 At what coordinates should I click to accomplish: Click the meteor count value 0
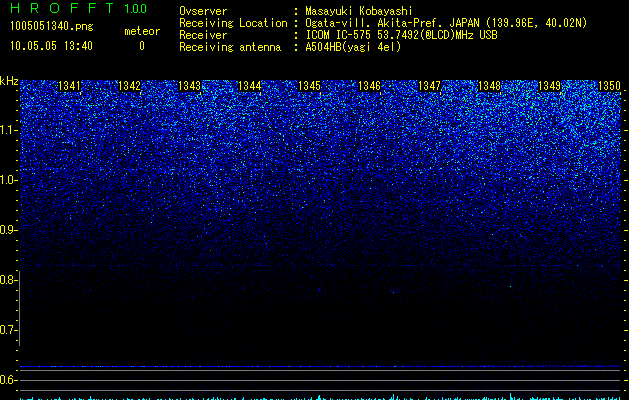click(142, 46)
